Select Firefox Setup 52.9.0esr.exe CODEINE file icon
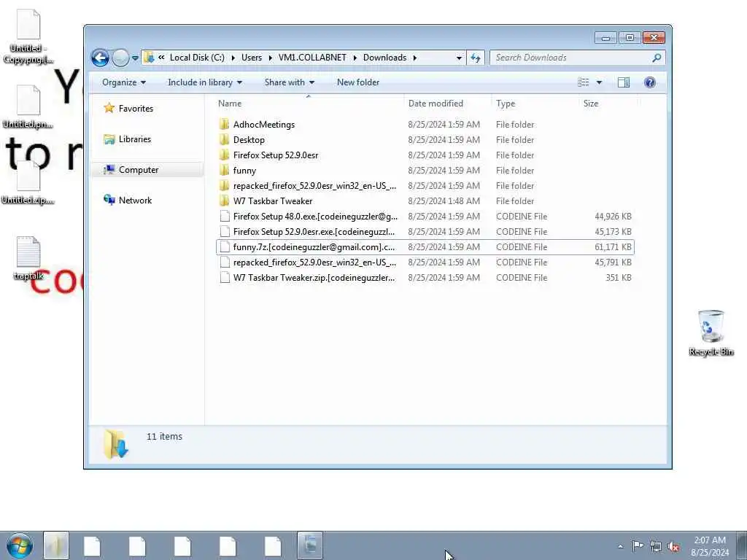 tap(225, 231)
